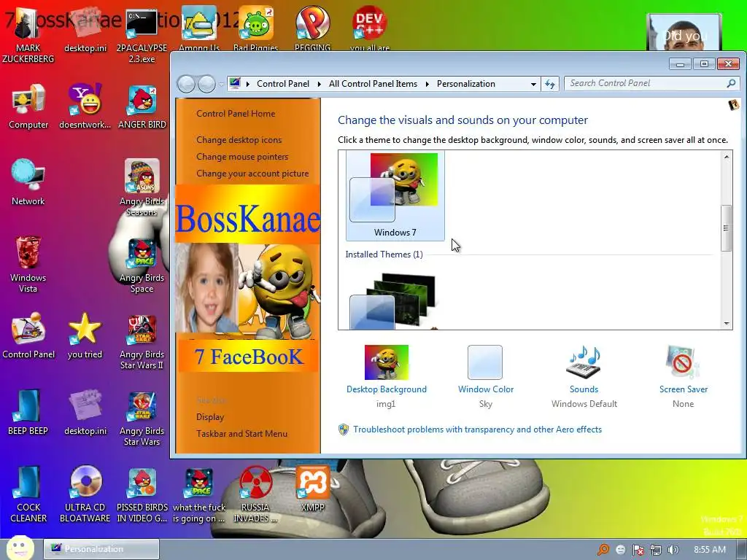Viewport: 747px width, 560px height.
Task: Select the Angry Birds Space icon
Action: [x=142, y=264]
